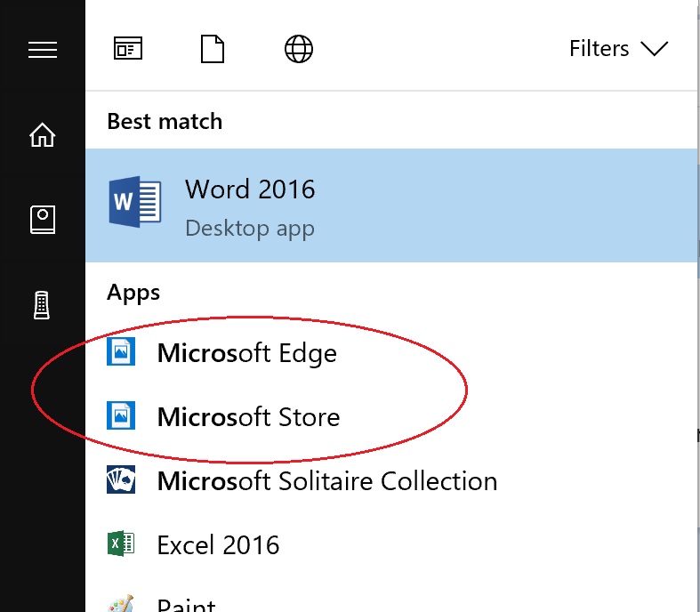Open Microsoft Edge from Apps list

(247, 353)
